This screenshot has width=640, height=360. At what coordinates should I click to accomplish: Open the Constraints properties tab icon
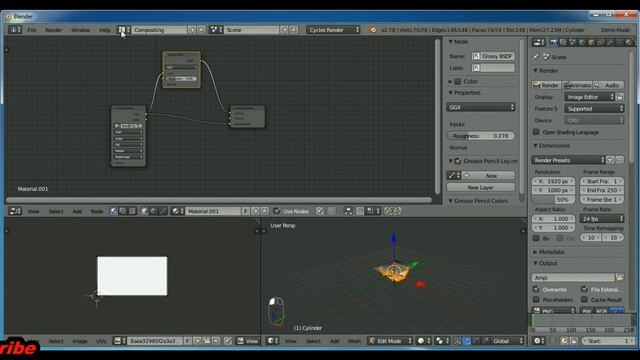click(601, 42)
